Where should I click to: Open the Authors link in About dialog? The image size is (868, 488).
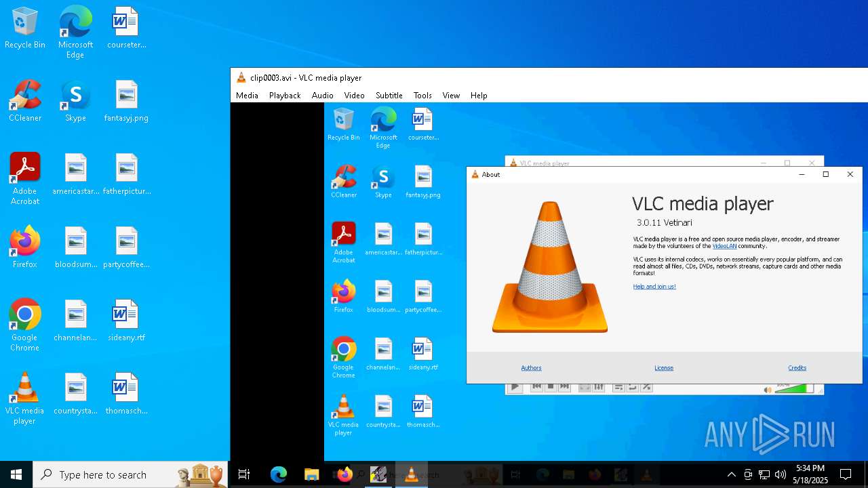point(531,368)
